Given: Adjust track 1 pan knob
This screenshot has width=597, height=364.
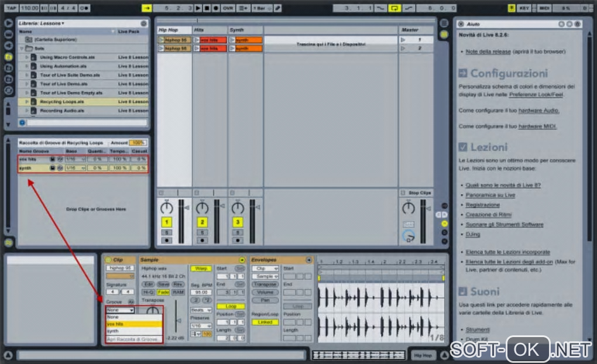Looking at the screenshot, I should [166, 208].
